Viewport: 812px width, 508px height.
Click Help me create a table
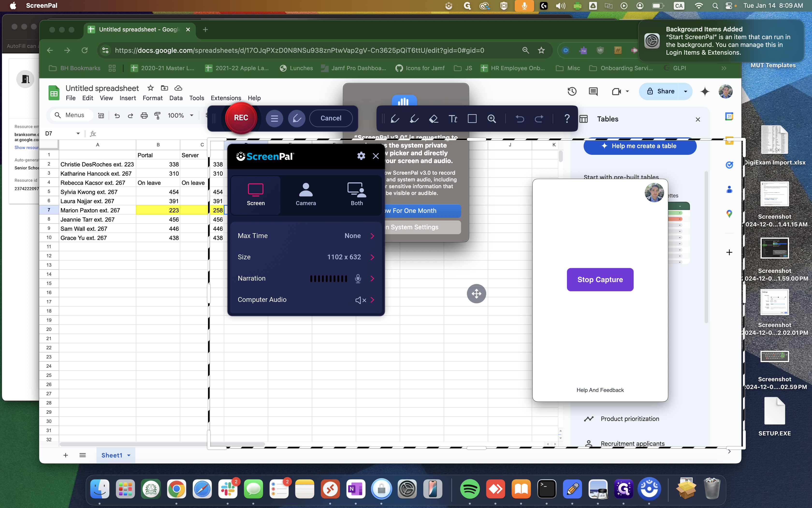point(640,146)
